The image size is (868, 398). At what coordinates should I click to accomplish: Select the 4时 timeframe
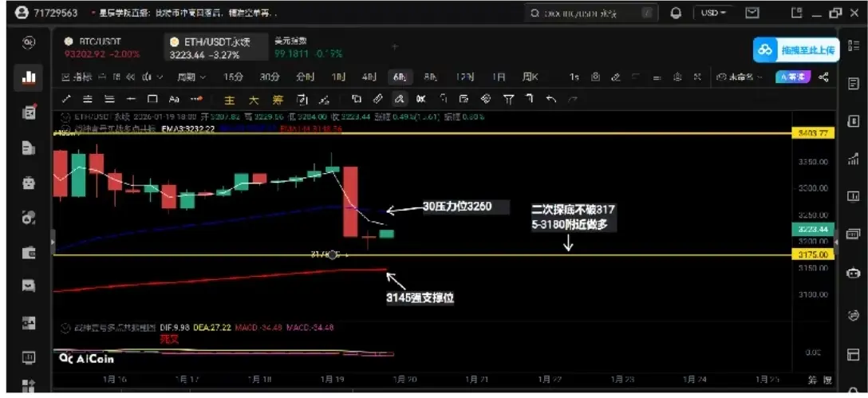click(x=369, y=77)
